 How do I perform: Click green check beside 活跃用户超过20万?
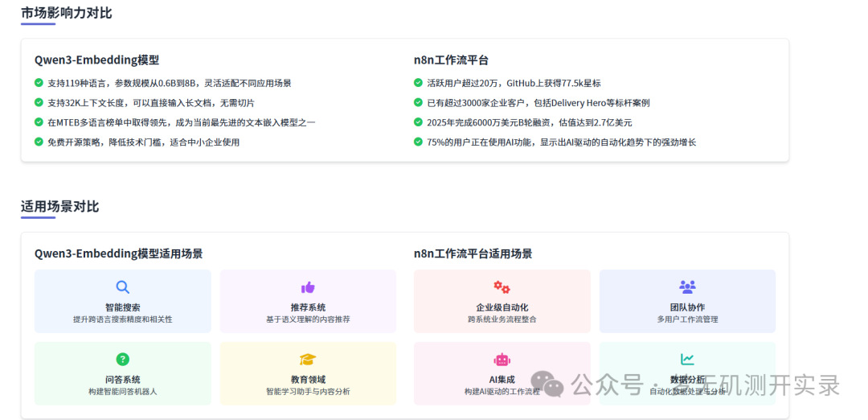[x=418, y=83]
